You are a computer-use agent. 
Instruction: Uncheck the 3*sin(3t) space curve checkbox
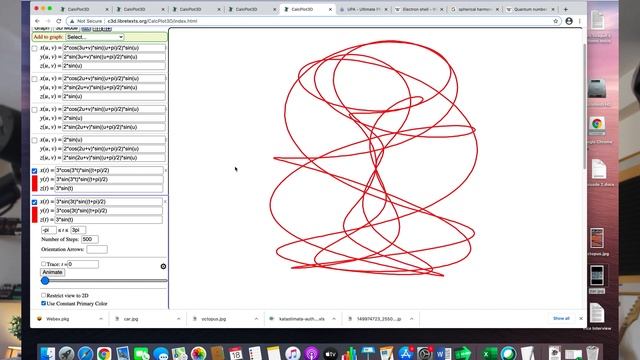35,202
